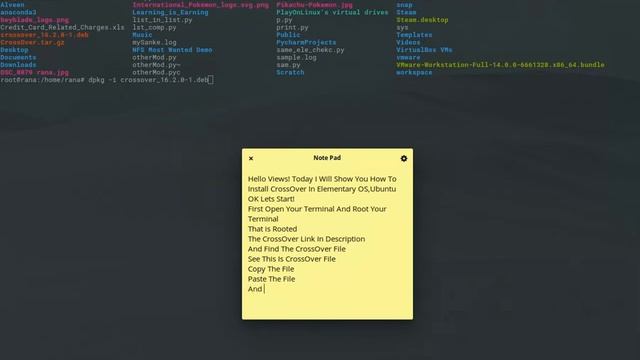Viewport: 640px width, 360px height.
Task: Click Credit_Card_Related_Charges.xls in terminal
Action: 62,27
